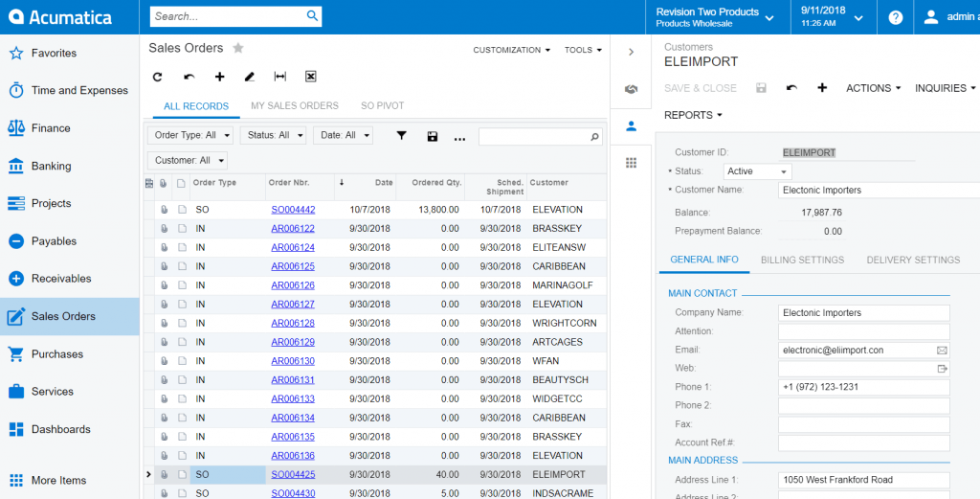980x499 pixels.
Task: Open order link SO004442
Action: 293,210
